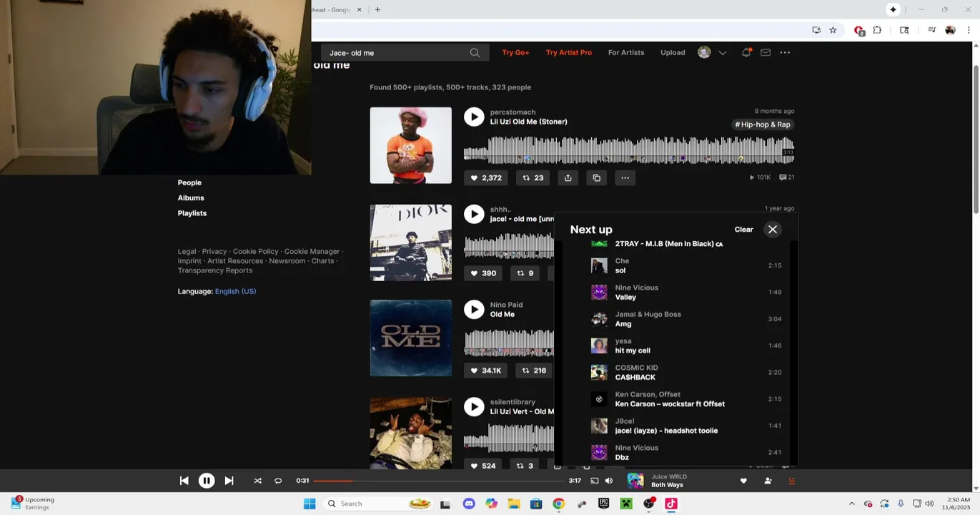
Task: Click the red Opera-style extension icon with badge 2
Action: [x=859, y=31]
